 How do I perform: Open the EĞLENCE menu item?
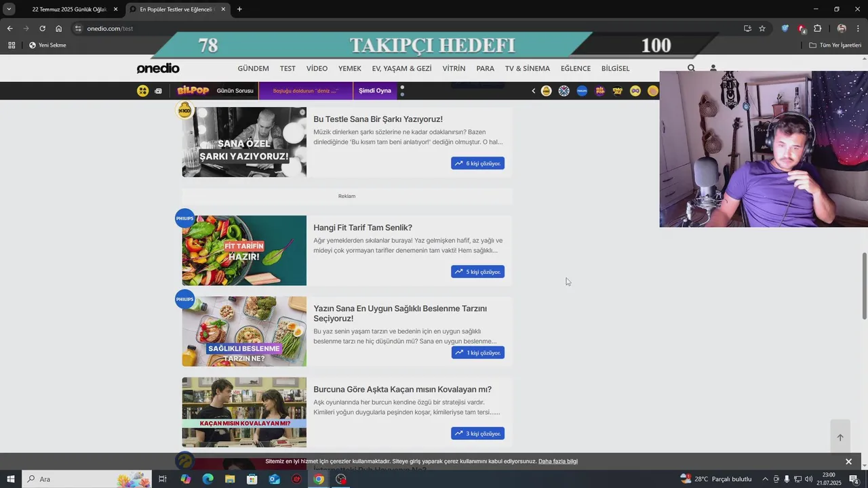575,68
